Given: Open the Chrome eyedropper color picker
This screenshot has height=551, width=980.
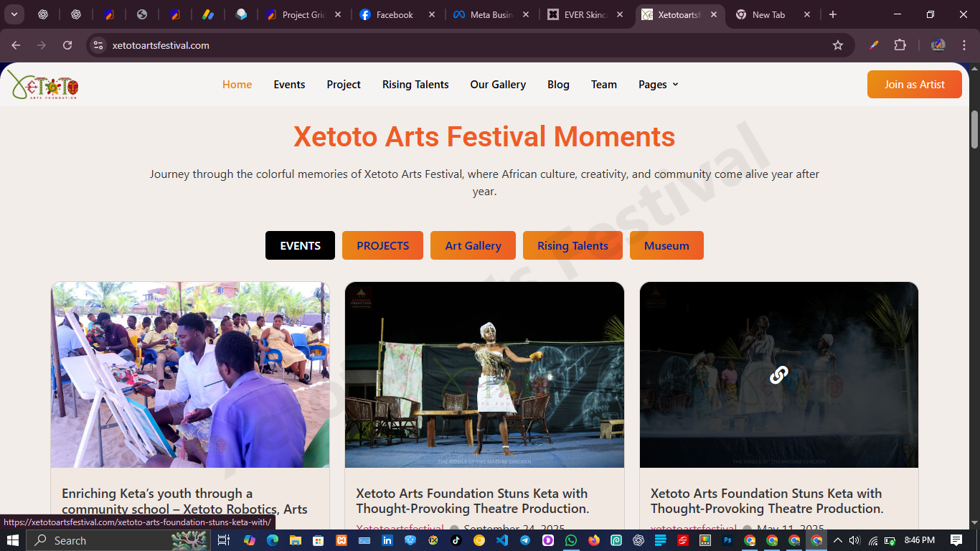Looking at the screenshot, I should click(873, 44).
